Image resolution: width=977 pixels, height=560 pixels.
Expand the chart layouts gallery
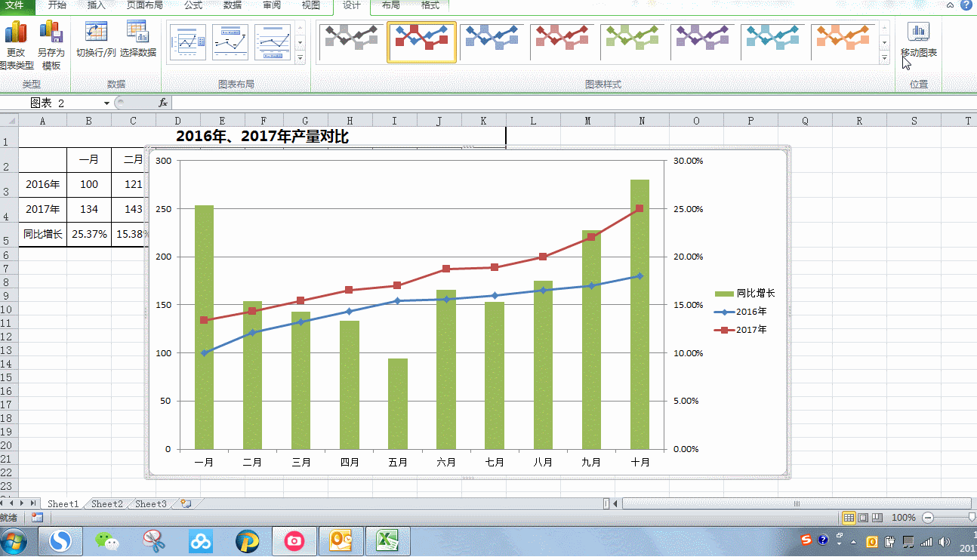point(300,58)
